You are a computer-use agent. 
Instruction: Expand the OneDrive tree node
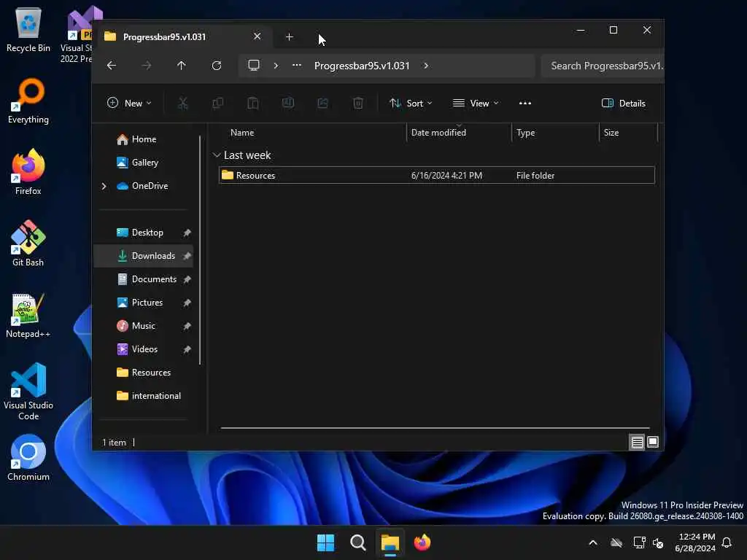coord(104,186)
